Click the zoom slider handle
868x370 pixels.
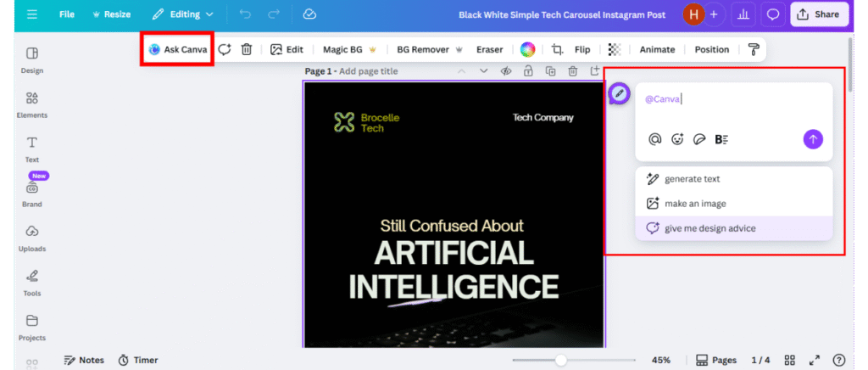[560, 360]
